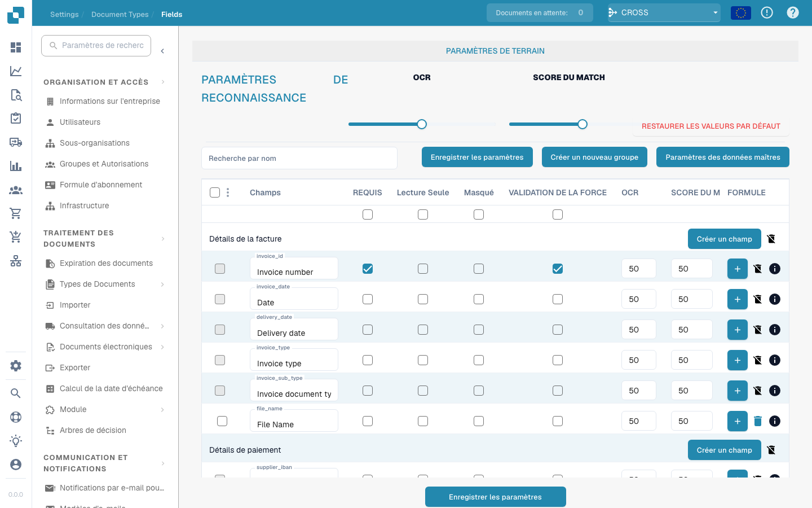This screenshot has height=508, width=812.
Task: Go to Document Types breadcrumb
Action: [120, 14]
